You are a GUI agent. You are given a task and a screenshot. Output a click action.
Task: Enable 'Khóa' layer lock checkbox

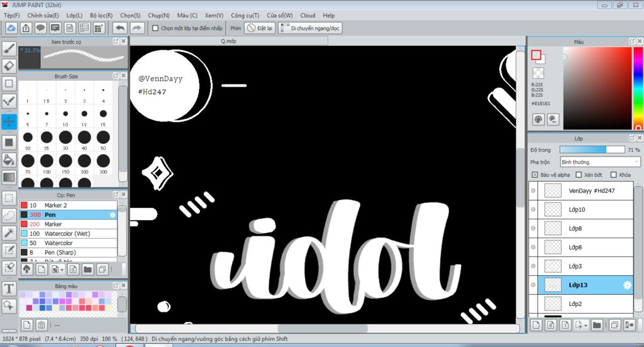pos(614,175)
